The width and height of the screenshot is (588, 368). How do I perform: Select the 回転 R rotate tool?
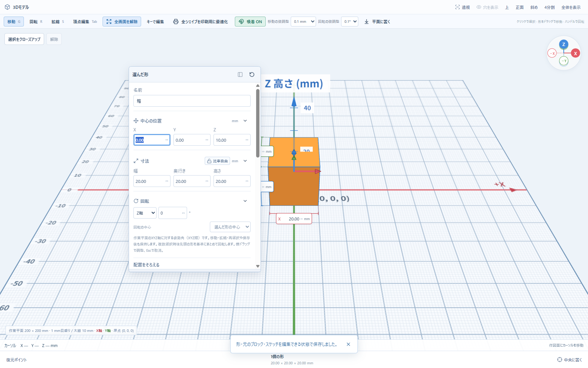36,22
